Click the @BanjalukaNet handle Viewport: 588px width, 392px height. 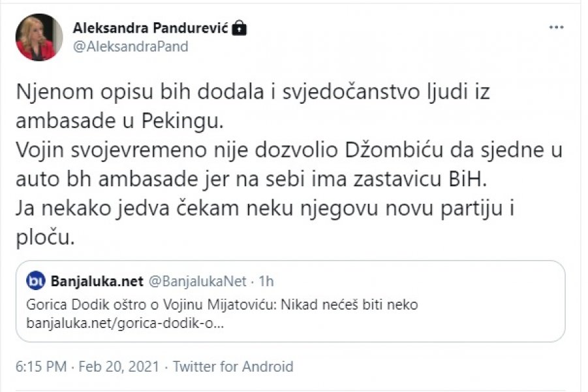coord(195,282)
